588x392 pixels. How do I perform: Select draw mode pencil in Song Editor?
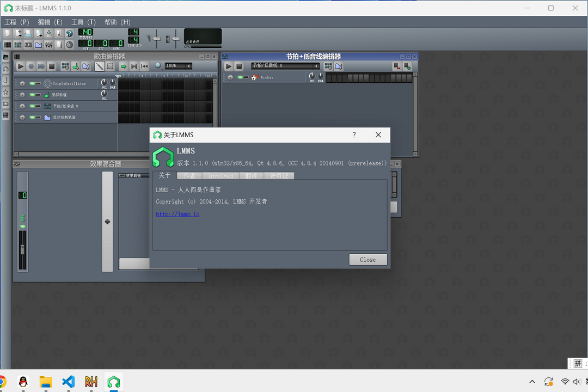click(100, 66)
